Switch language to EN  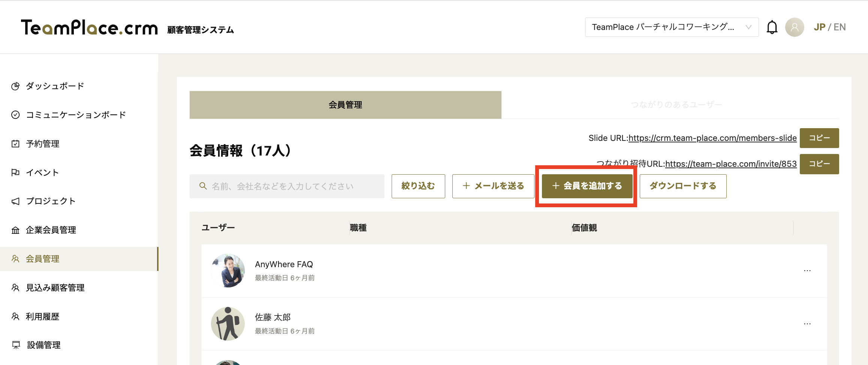coord(840,27)
